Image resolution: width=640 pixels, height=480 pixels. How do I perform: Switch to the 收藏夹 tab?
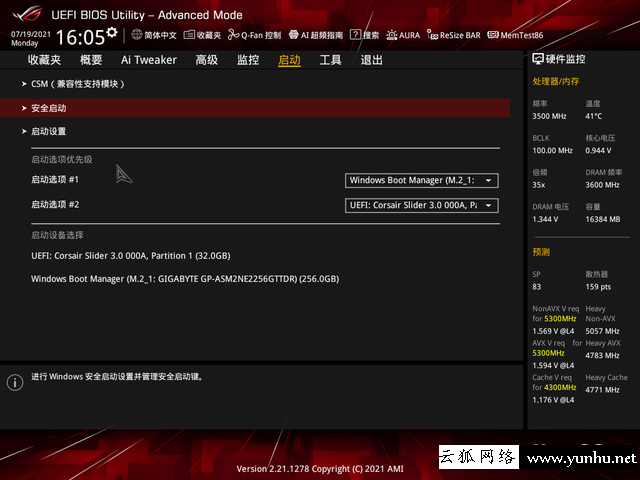tap(44, 60)
